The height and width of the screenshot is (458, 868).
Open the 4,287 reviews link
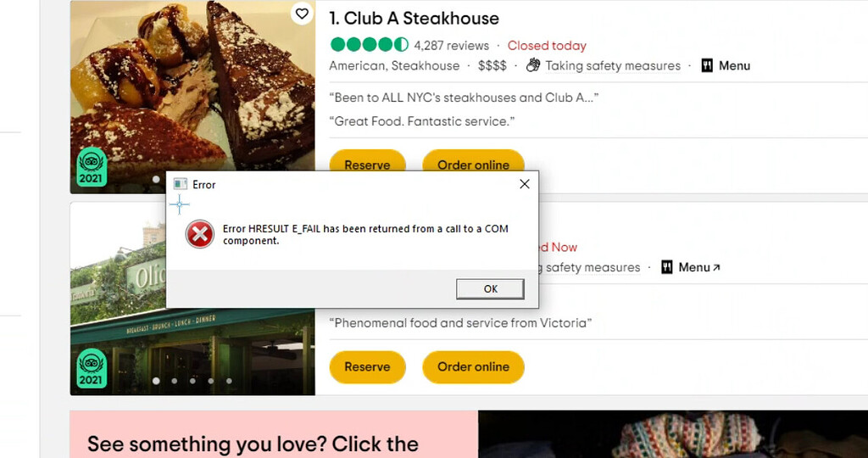[451, 46]
